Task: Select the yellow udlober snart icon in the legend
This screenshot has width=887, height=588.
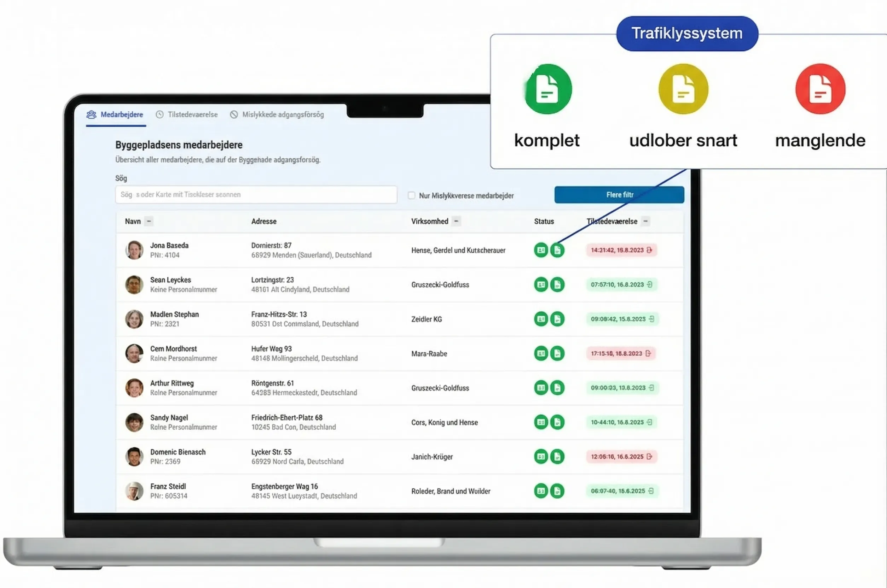Action: pos(683,90)
